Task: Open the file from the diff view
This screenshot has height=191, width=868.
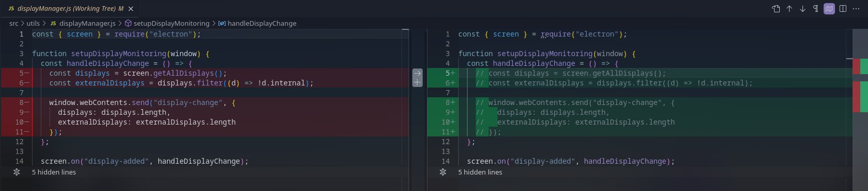Action: [x=776, y=9]
